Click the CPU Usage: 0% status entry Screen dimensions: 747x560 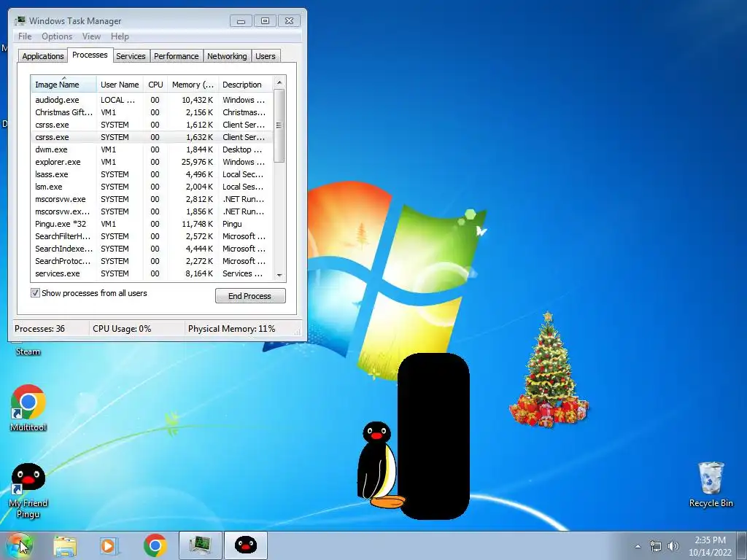pyautogui.click(x=122, y=329)
